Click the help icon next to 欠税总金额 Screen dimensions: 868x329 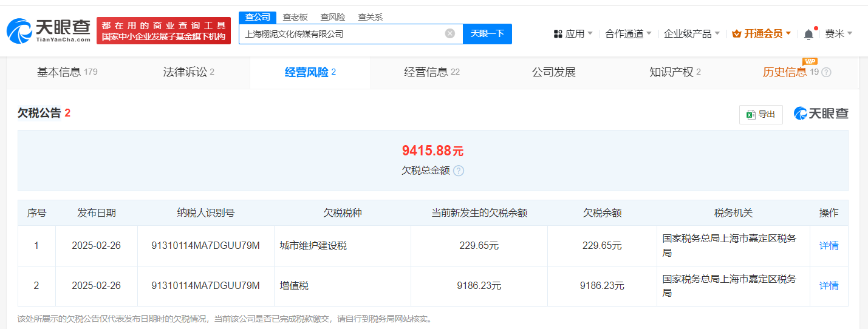tap(459, 171)
